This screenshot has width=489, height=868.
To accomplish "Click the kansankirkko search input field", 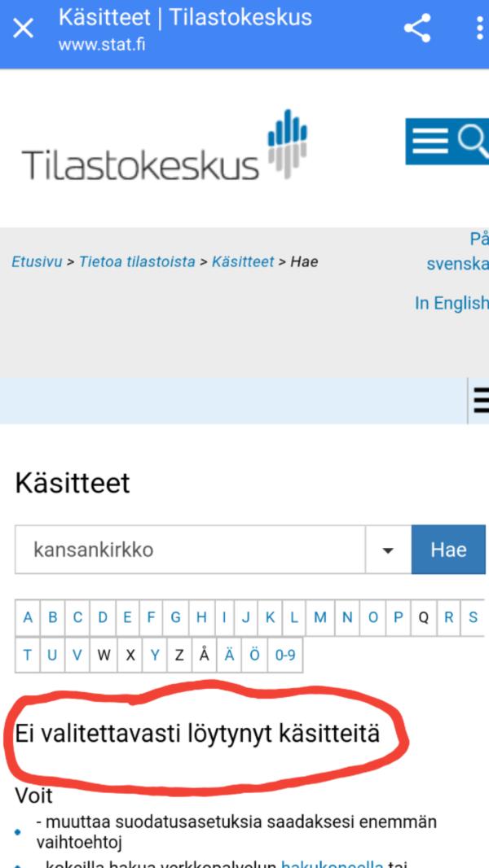I will [x=189, y=550].
